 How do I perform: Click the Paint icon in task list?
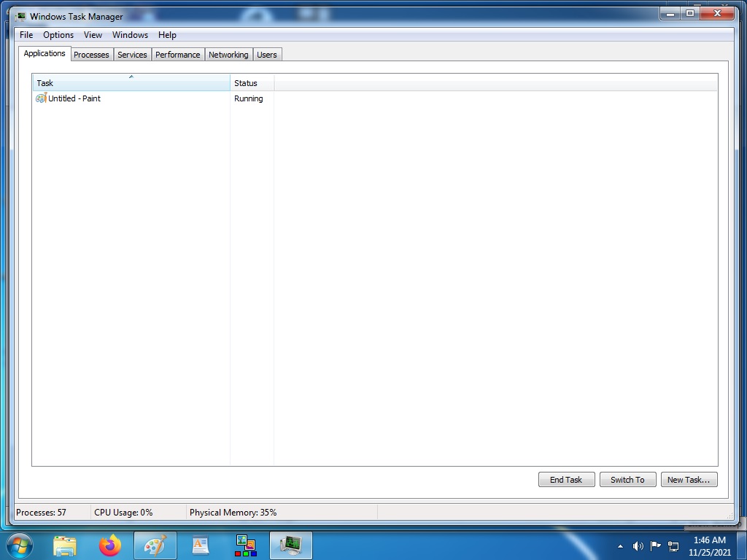pos(41,98)
